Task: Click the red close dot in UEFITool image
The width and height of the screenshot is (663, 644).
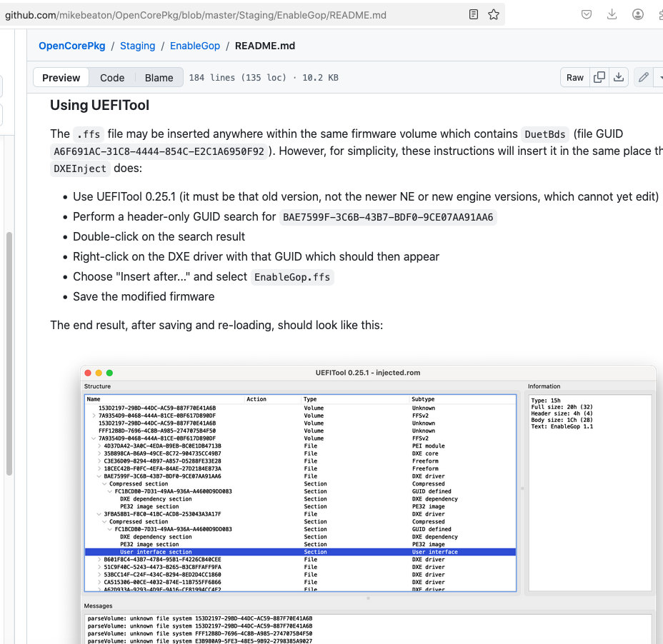Action: point(88,373)
